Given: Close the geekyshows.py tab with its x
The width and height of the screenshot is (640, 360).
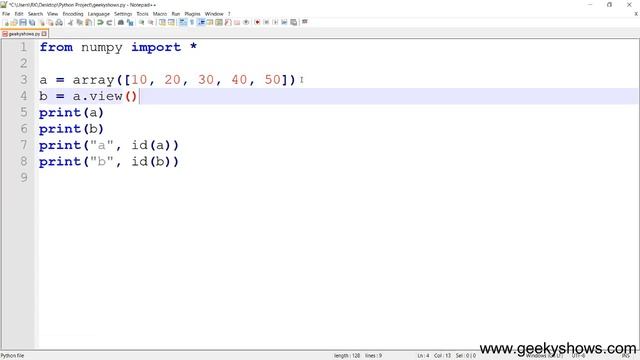Looking at the screenshot, I should 44,34.
